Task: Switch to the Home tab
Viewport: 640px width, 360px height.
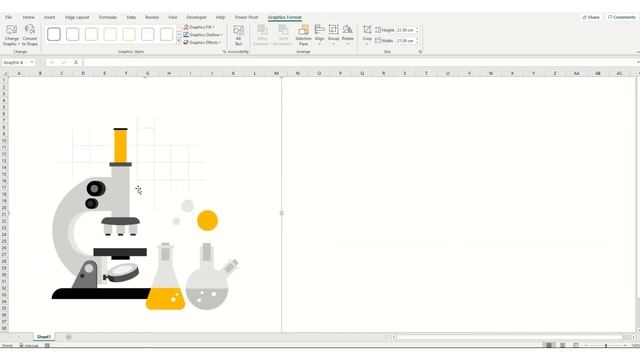Action: 29,17
